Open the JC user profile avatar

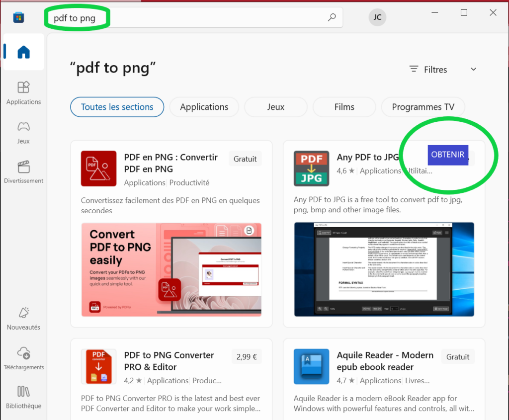[377, 17]
